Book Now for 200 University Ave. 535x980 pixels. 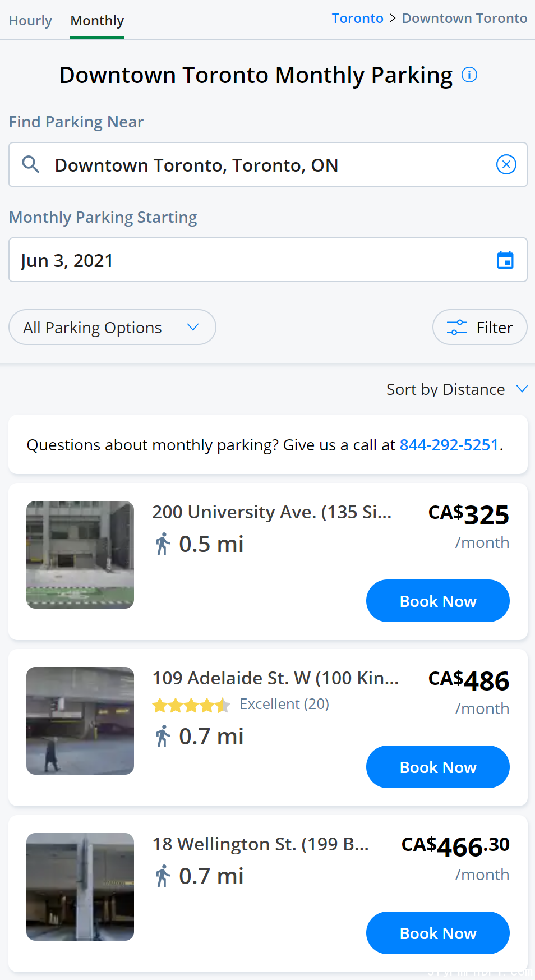click(437, 601)
